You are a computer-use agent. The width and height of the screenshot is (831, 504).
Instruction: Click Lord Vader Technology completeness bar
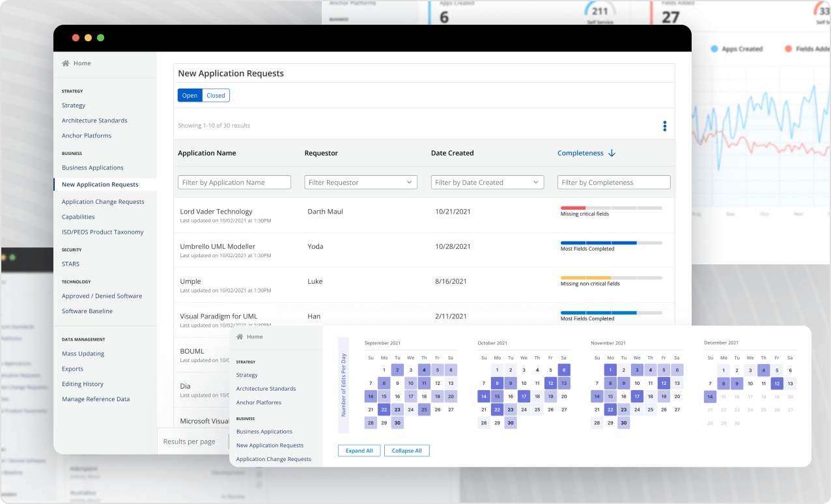[611, 208]
